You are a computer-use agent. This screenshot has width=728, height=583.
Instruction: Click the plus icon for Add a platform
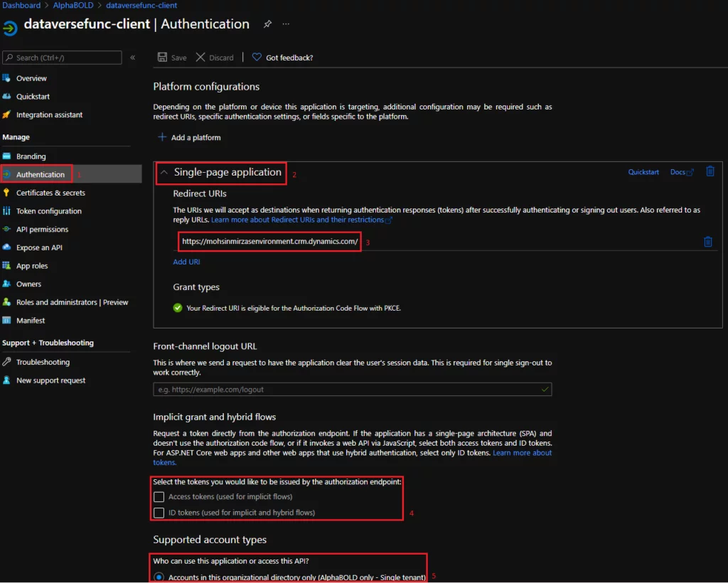coord(162,137)
